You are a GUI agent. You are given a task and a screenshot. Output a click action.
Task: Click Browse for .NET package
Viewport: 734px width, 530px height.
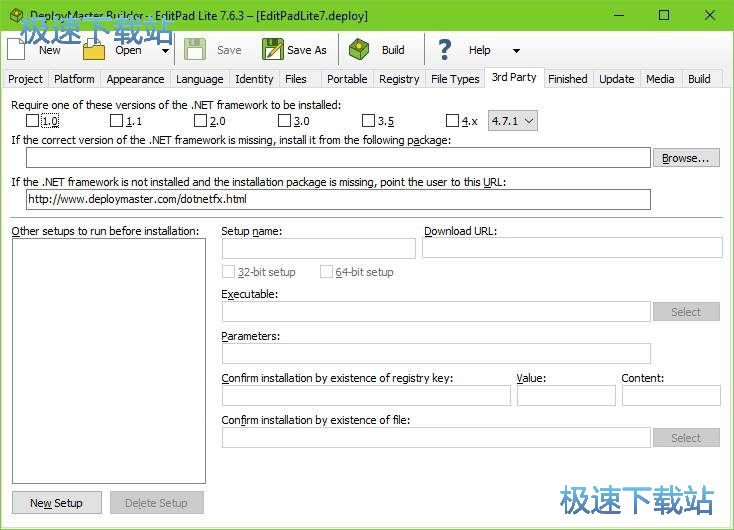click(x=686, y=158)
